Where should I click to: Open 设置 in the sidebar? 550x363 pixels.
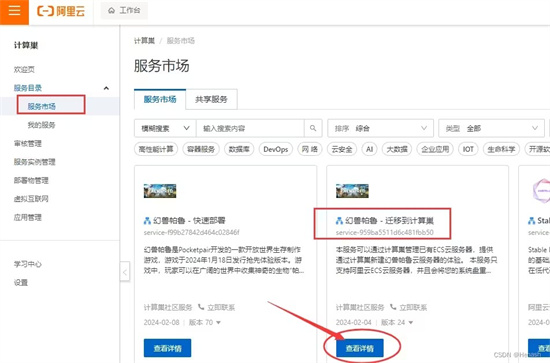21,283
